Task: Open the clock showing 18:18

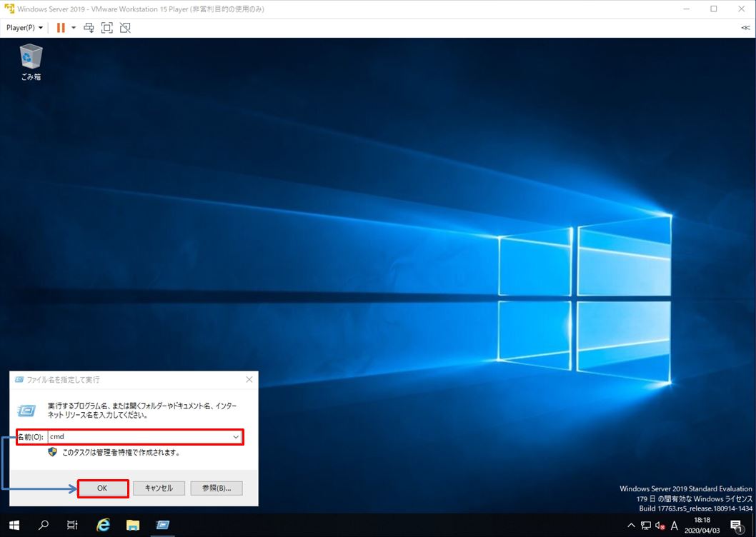Action: coord(702,526)
